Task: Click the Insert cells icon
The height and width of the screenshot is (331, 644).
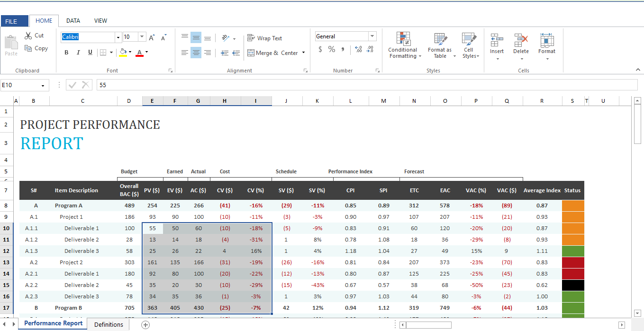Action: (x=497, y=40)
